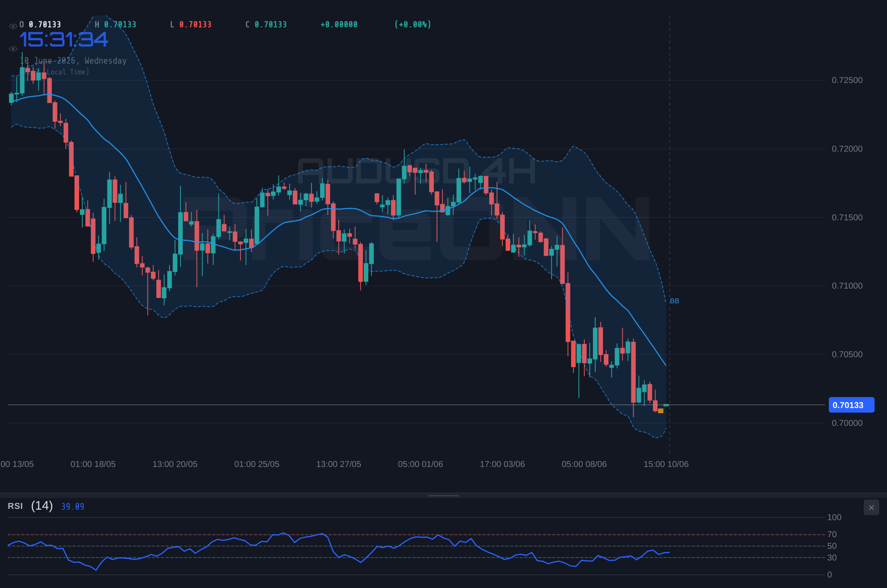Click the 15:31:34 clock display
The width and height of the screenshot is (887, 588).
point(64,40)
